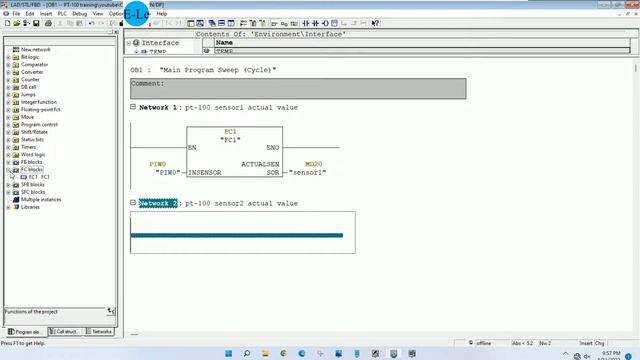Select the FC1 call box in Network 1

click(234, 152)
